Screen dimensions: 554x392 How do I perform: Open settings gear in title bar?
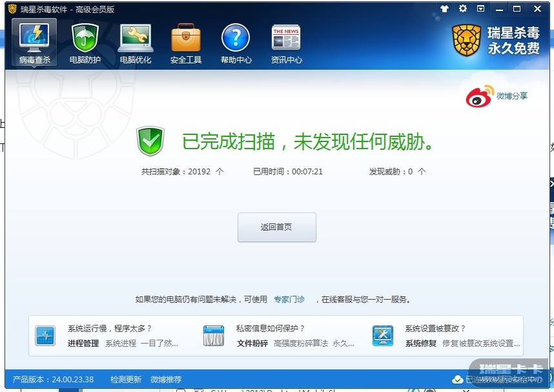[462, 8]
